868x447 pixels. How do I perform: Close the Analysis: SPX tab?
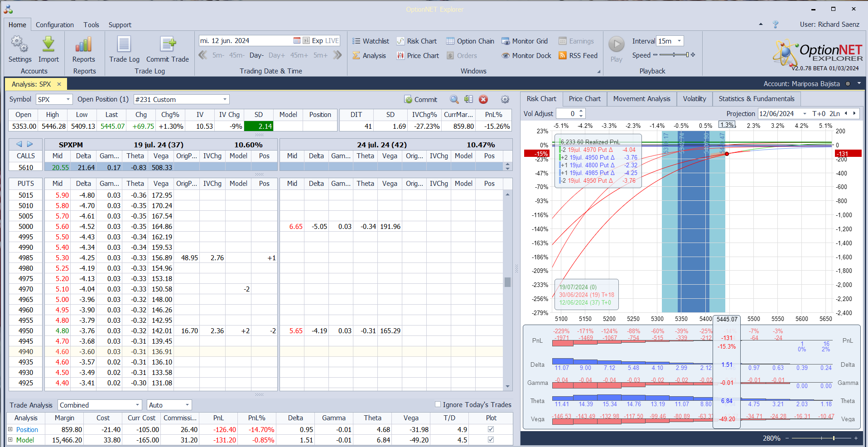tap(59, 84)
